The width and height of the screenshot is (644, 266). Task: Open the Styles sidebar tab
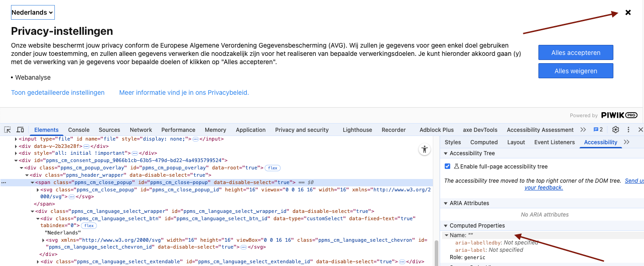[x=452, y=142]
